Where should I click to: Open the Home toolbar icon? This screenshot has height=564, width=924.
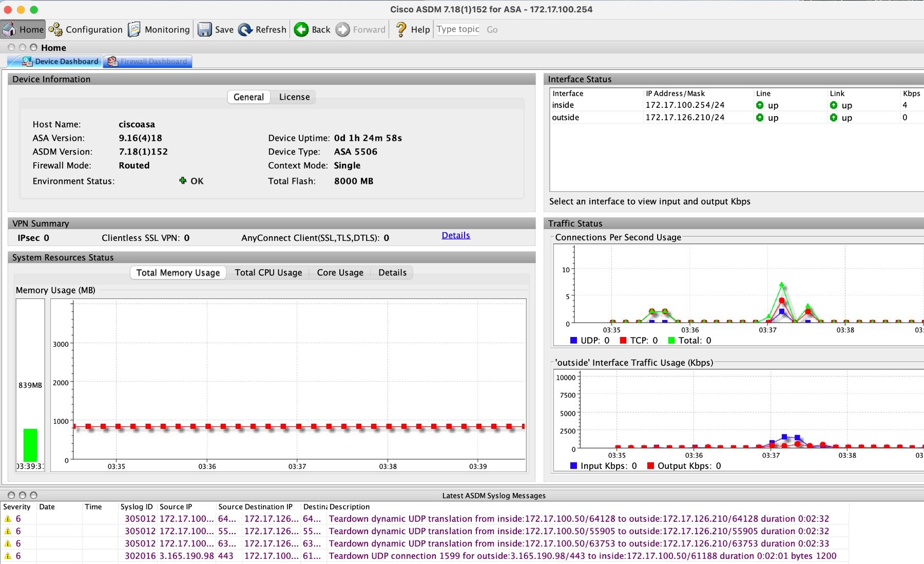tap(9, 30)
